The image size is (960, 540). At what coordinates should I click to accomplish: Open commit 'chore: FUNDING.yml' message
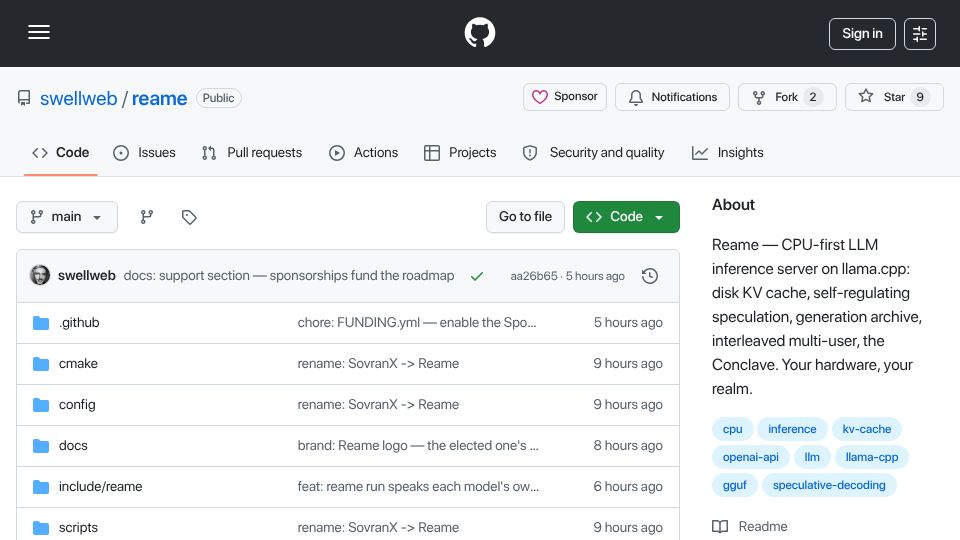click(x=417, y=323)
